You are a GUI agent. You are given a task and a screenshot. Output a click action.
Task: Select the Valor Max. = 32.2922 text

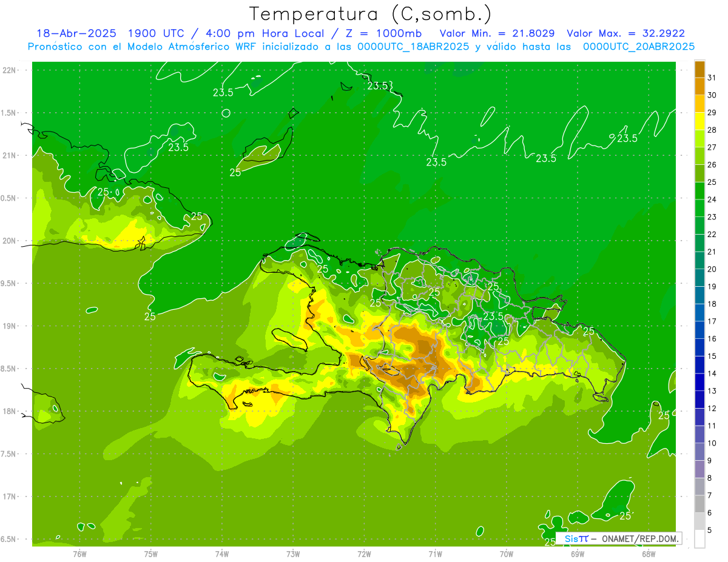pyautogui.click(x=625, y=33)
